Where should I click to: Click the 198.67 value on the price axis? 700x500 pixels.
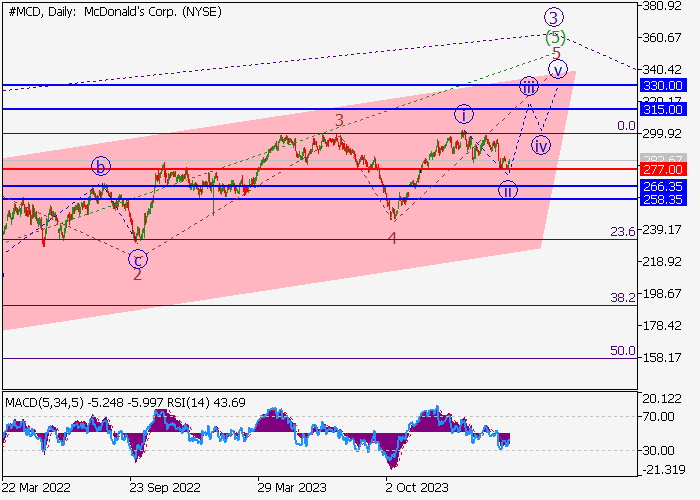(x=662, y=294)
